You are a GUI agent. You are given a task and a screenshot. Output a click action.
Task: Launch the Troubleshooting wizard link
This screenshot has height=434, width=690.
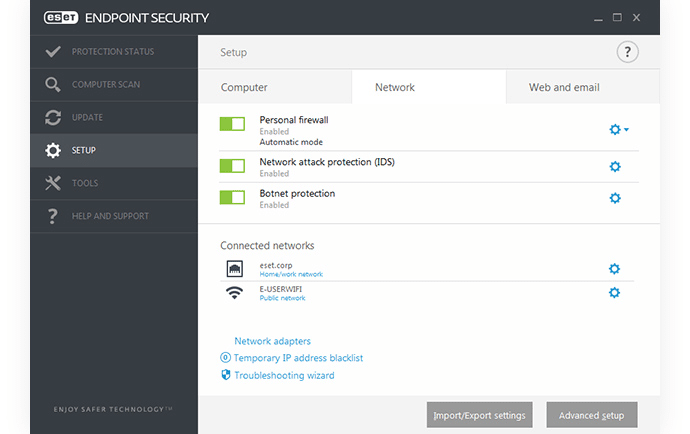click(284, 375)
